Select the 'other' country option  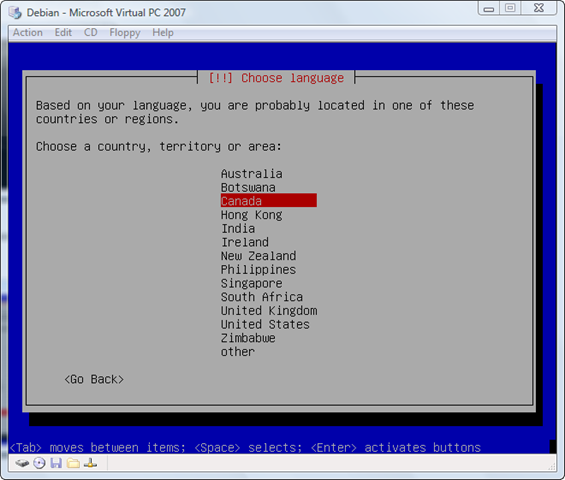point(238,352)
